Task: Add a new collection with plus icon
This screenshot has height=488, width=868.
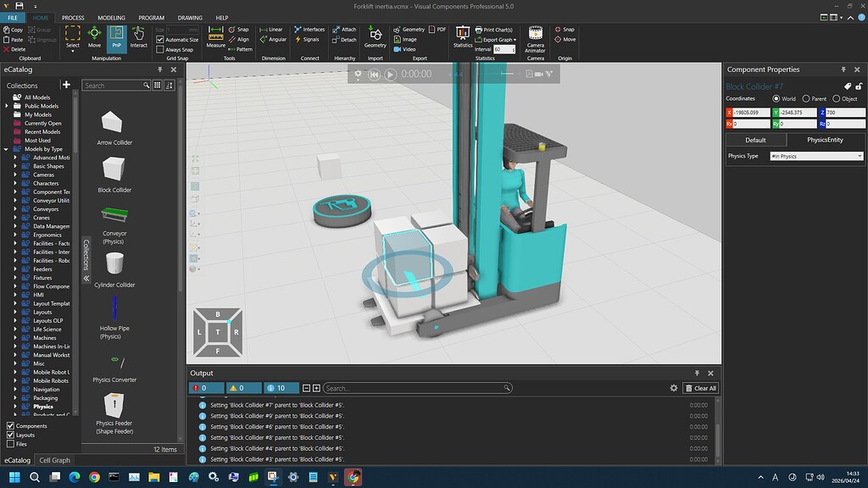Action: point(66,85)
